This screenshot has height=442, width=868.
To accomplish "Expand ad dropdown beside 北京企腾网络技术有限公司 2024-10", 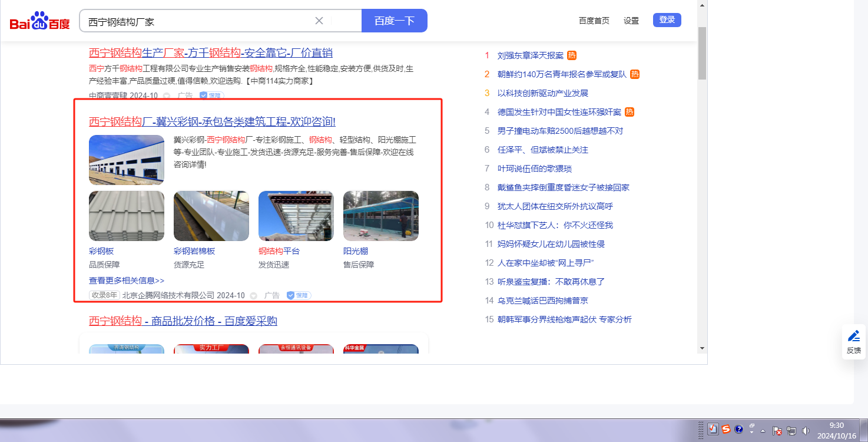I will pyautogui.click(x=253, y=295).
